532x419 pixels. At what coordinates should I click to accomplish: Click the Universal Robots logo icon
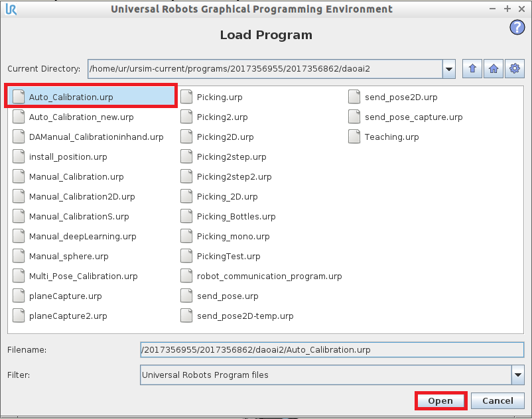click(x=11, y=9)
